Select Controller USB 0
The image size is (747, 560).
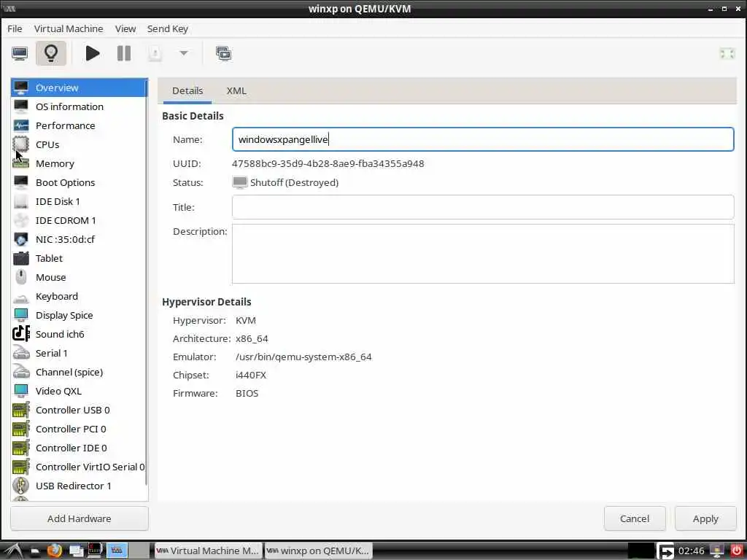[79, 410]
